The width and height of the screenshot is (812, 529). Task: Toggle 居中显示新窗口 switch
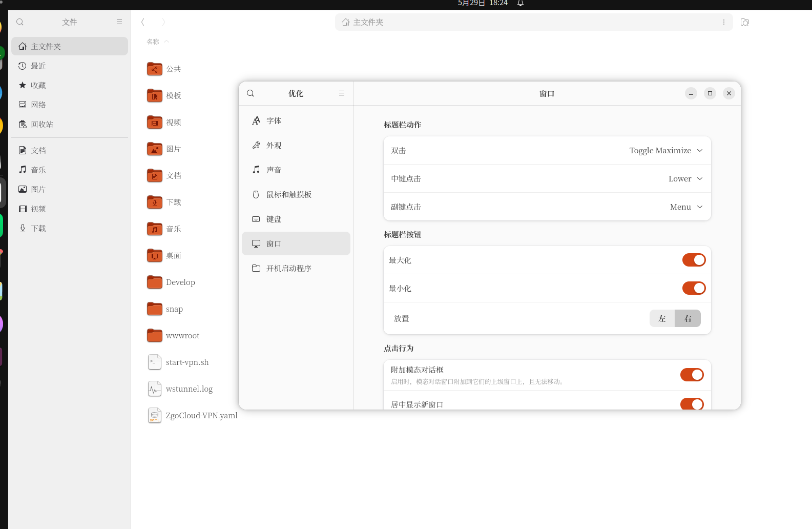(692, 404)
